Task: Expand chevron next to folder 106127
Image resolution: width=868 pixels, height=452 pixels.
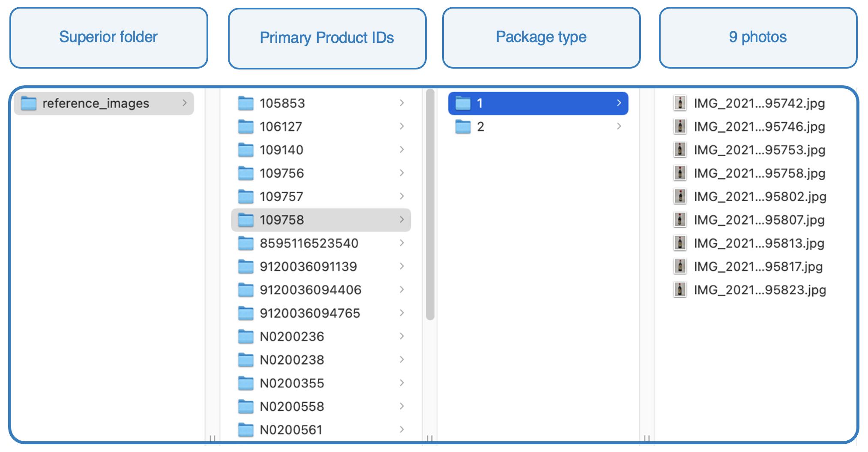Action: (402, 126)
